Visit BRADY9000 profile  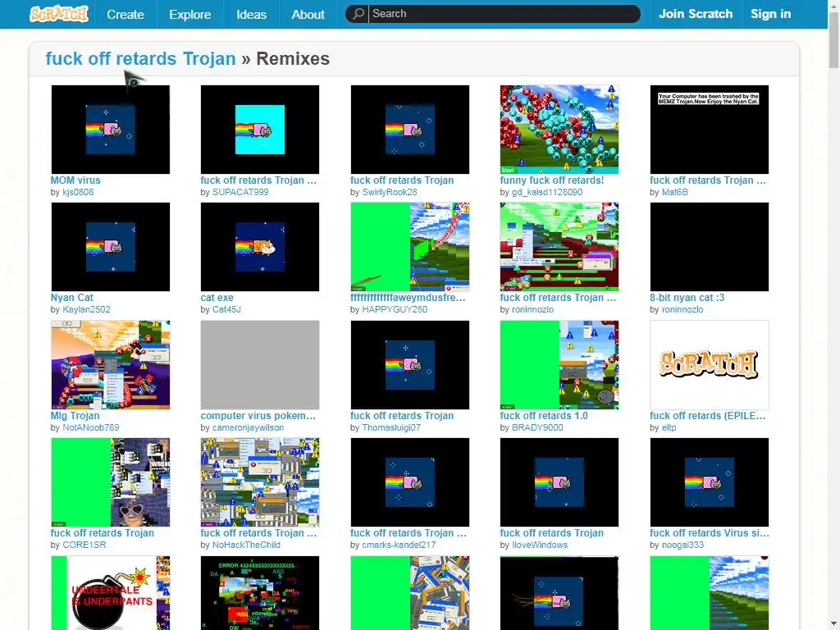click(537, 427)
